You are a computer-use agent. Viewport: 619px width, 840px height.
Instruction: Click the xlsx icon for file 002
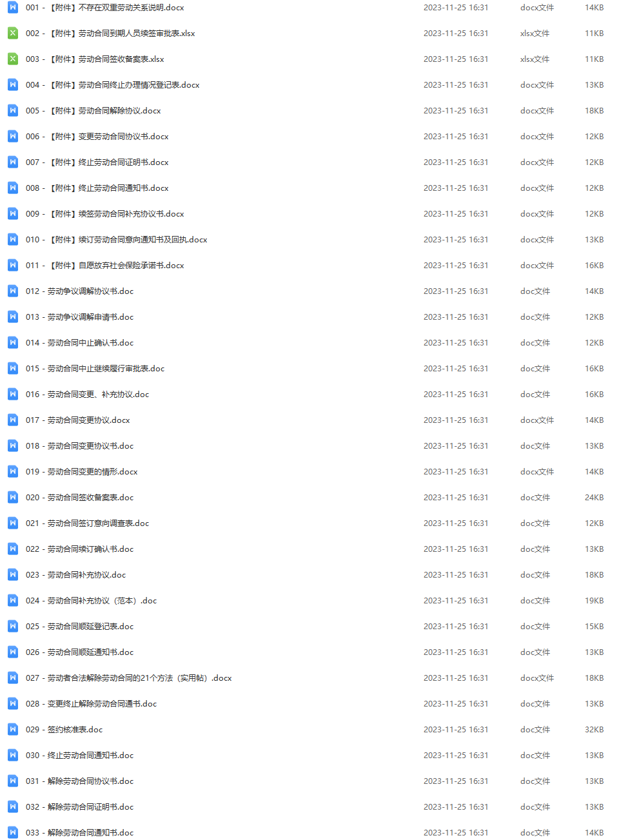coord(13,33)
